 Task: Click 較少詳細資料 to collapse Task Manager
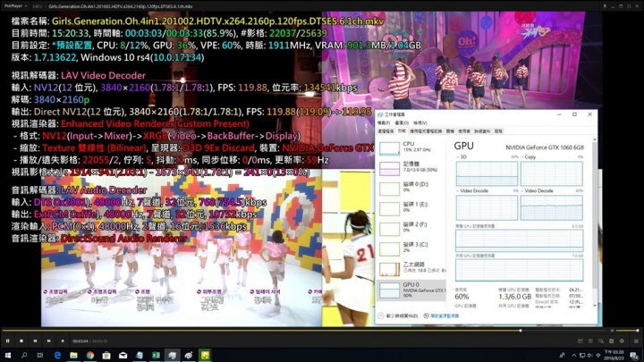[x=398, y=316]
